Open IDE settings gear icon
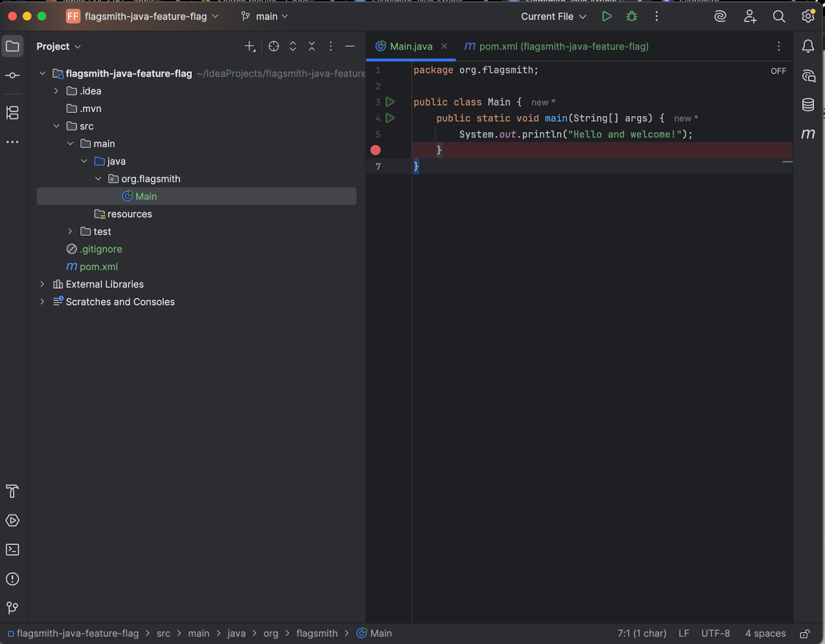 [808, 16]
